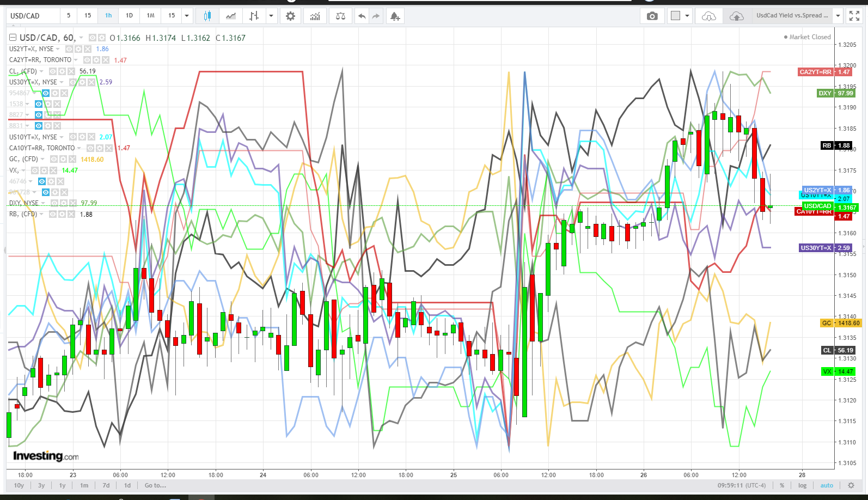
Task: Expand US2YT=X, NYSE legend dropdown
Action: tap(58, 49)
